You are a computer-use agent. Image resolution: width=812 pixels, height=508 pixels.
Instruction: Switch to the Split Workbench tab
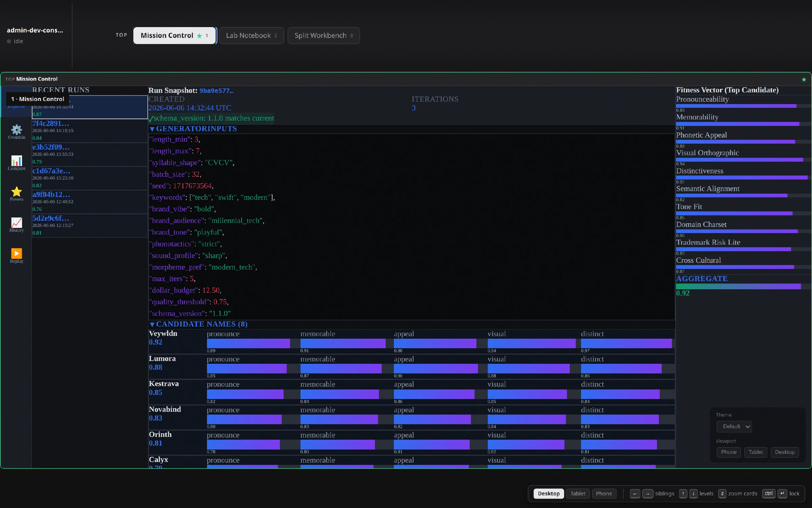[x=323, y=36]
